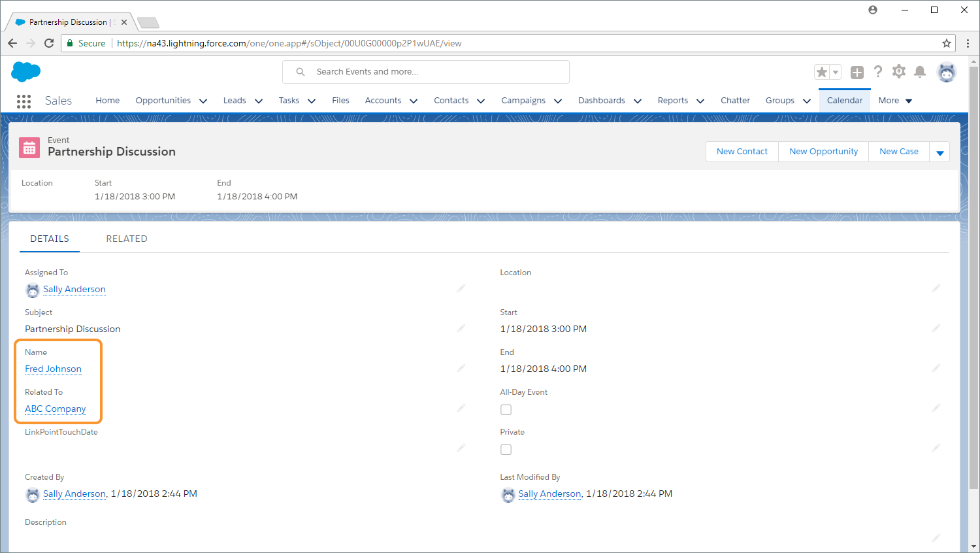This screenshot has height=553, width=980.
Task: Click the New Contact button
Action: [x=742, y=152]
